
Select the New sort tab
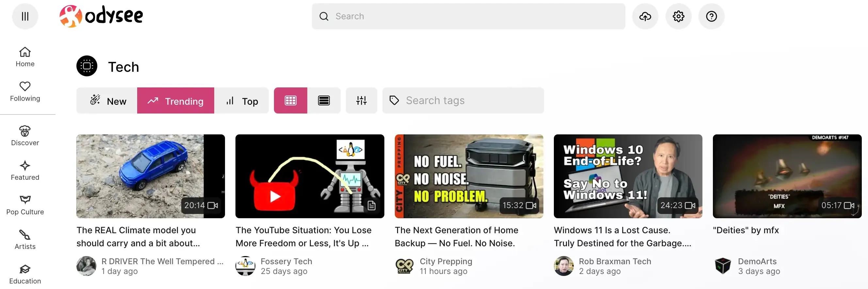pos(107,100)
